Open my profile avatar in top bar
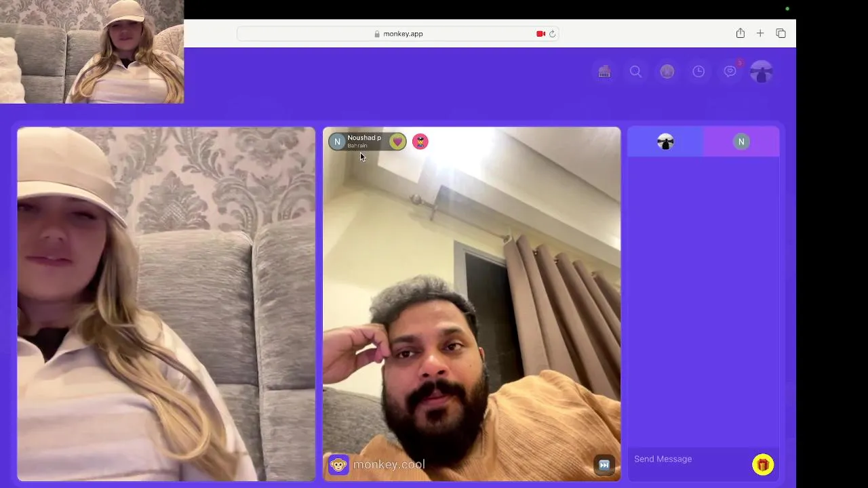The height and width of the screenshot is (488, 868). (x=762, y=71)
